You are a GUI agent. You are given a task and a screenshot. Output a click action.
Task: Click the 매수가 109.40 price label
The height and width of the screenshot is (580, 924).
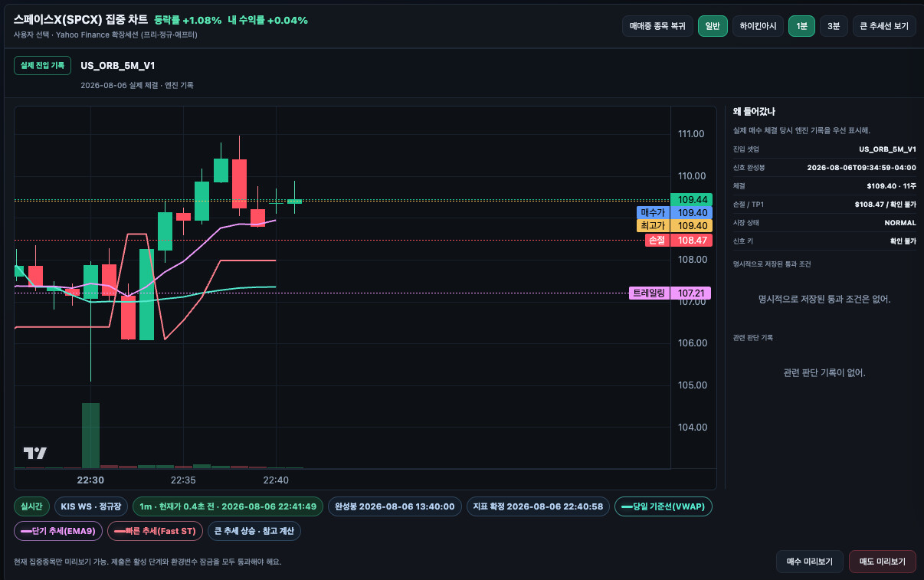tap(674, 212)
